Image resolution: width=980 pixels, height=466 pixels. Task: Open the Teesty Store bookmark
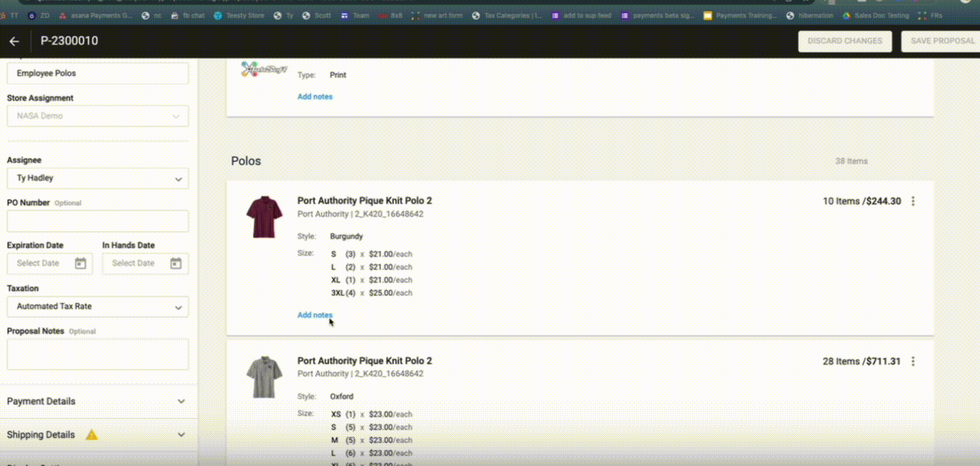point(239,16)
